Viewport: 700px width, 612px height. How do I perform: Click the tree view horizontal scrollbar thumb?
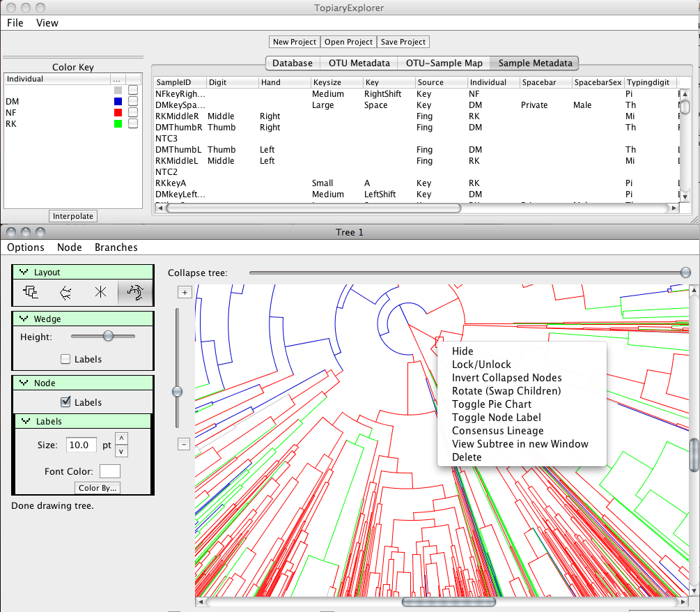(449, 602)
